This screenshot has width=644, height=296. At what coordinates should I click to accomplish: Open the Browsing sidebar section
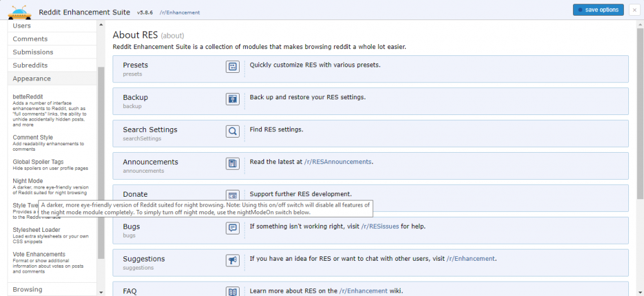[x=28, y=290]
